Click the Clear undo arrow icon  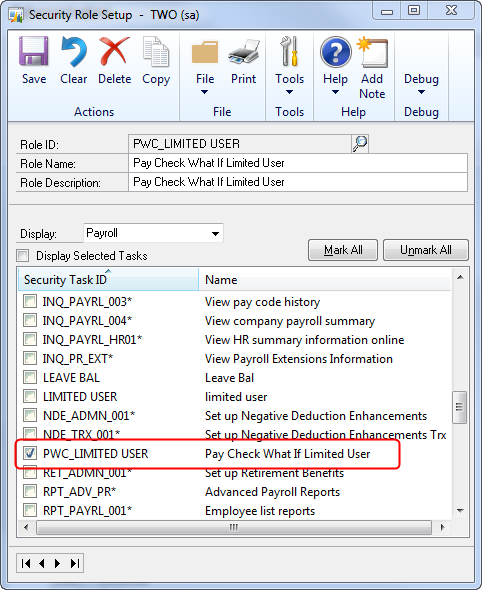pos(74,52)
